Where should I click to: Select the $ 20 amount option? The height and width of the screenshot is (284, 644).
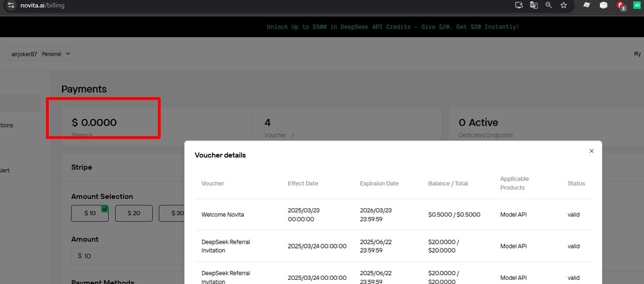134,213
